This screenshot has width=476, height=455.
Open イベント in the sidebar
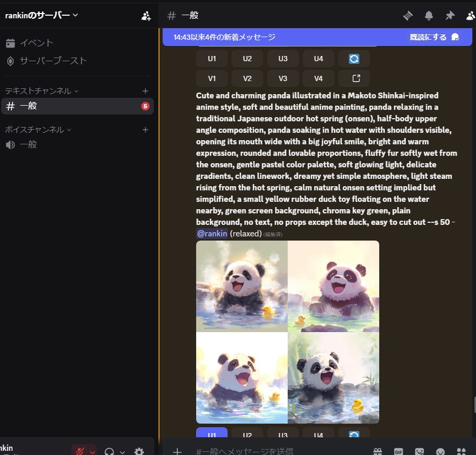tap(37, 43)
